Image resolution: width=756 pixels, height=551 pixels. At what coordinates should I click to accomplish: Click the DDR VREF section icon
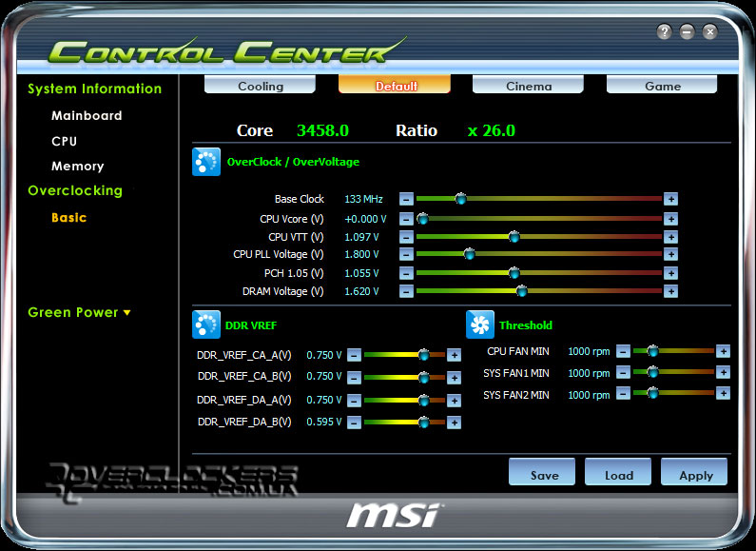[x=206, y=325]
